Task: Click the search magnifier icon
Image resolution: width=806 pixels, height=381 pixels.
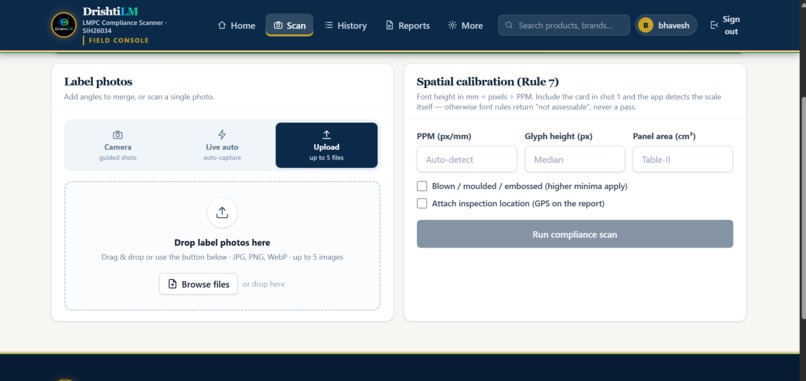Action: [x=509, y=25]
